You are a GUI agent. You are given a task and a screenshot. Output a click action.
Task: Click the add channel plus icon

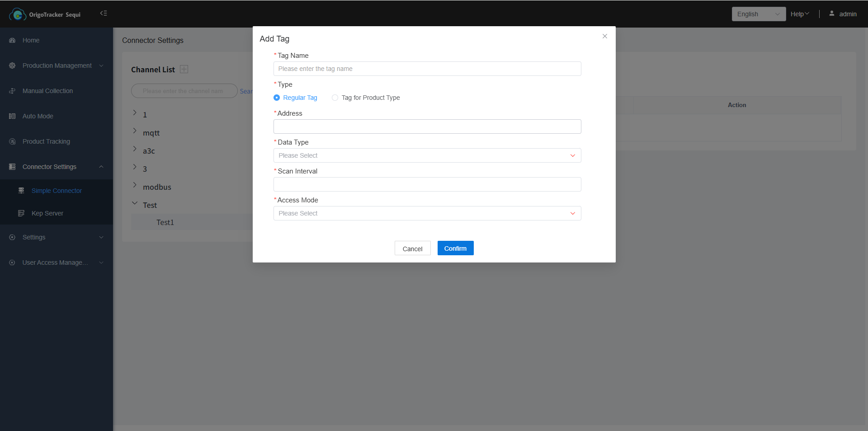[184, 69]
